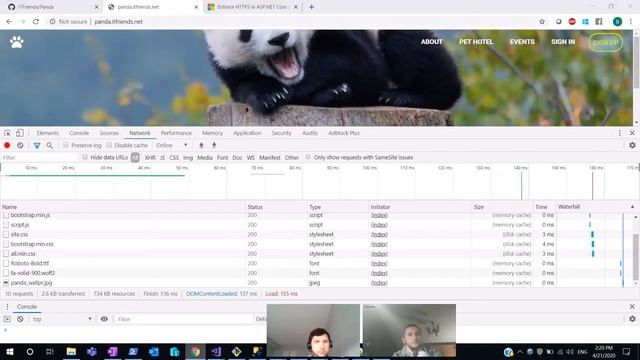The width and height of the screenshot is (640, 360).
Task: Check Hide data URLs
Action: coord(85,157)
